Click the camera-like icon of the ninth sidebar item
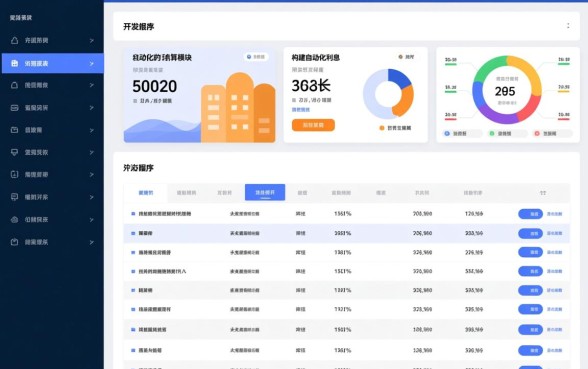This screenshot has width=588, height=369. pyautogui.click(x=14, y=220)
